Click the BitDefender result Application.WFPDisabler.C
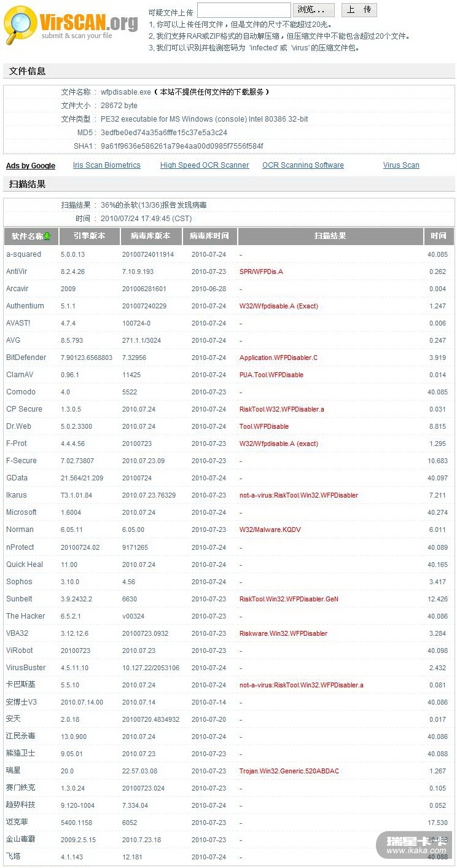The height and width of the screenshot is (868, 457). [278, 358]
